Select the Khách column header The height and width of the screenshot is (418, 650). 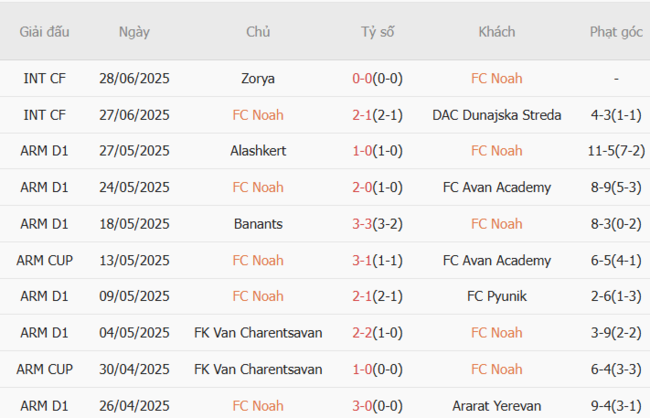pyautogui.click(x=497, y=32)
